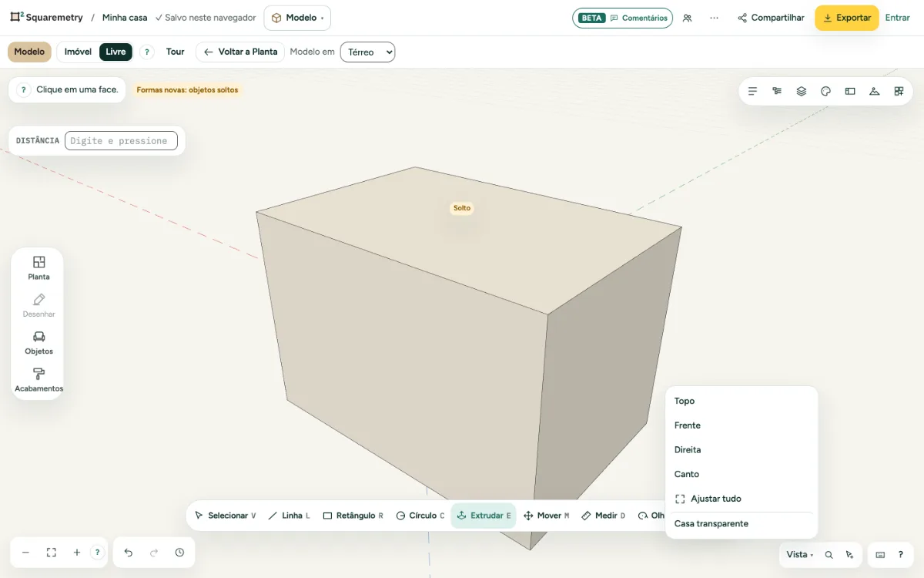The height and width of the screenshot is (578, 924).
Task: Focus the Distância input field
Action: click(x=121, y=140)
